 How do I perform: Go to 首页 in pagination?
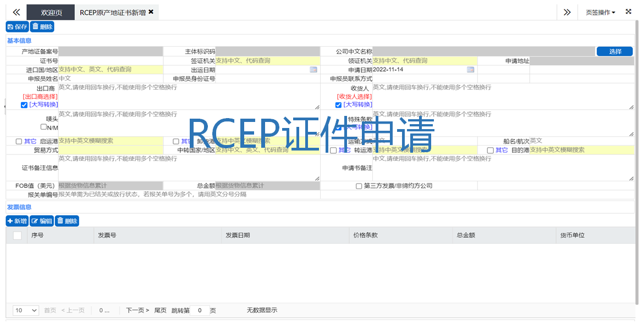(x=50, y=310)
